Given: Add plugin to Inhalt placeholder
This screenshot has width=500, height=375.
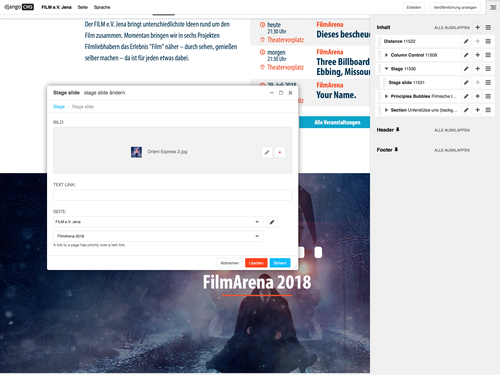Looking at the screenshot, I should tap(477, 27).
